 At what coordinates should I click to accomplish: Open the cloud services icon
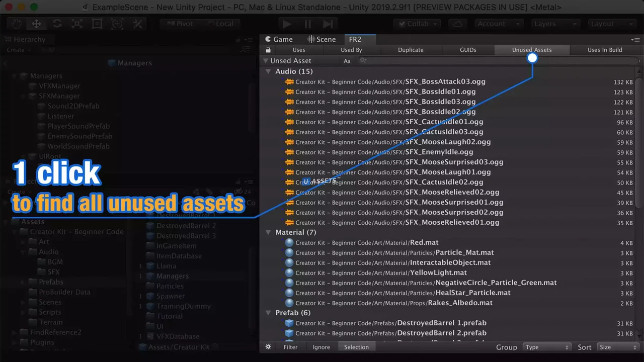pos(457,24)
